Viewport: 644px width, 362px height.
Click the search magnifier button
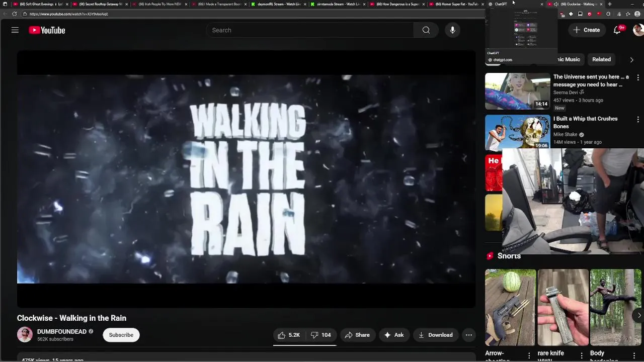(426, 30)
